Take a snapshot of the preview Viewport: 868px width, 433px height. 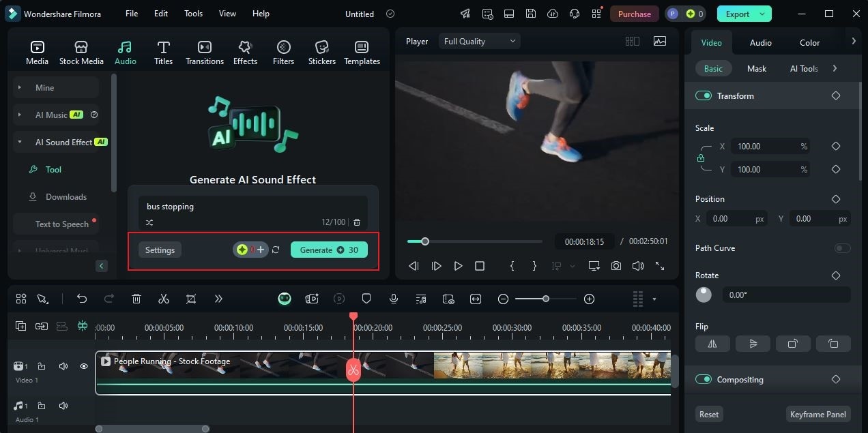(616, 266)
